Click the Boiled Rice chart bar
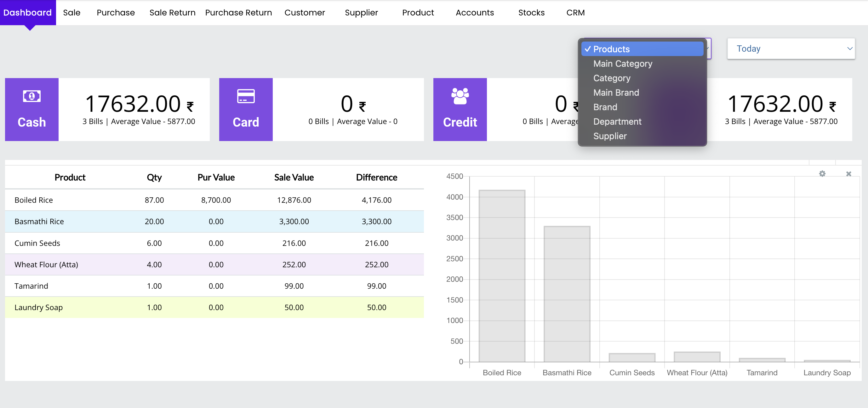 click(501, 276)
